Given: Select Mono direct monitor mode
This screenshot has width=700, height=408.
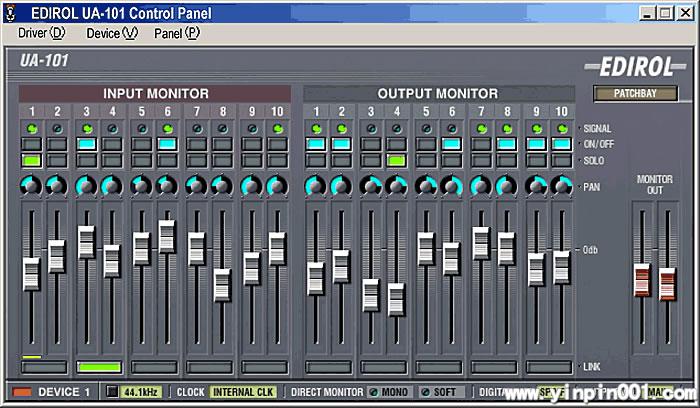Looking at the screenshot, I should [385, 392].
